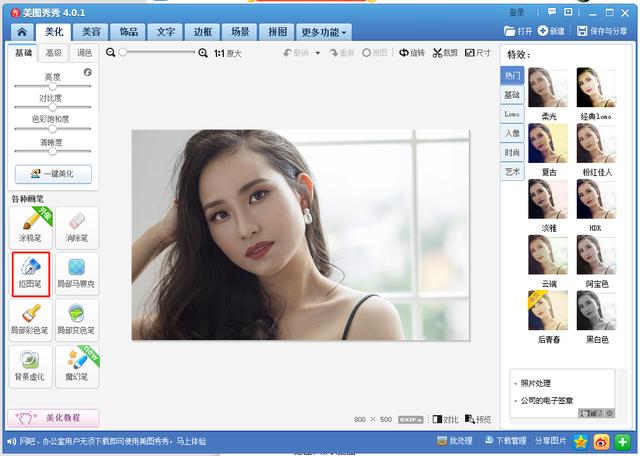
Task: Pick the 局部马赛克 mosaic tool
Action: pyautogui.click(x=76, y=271)
